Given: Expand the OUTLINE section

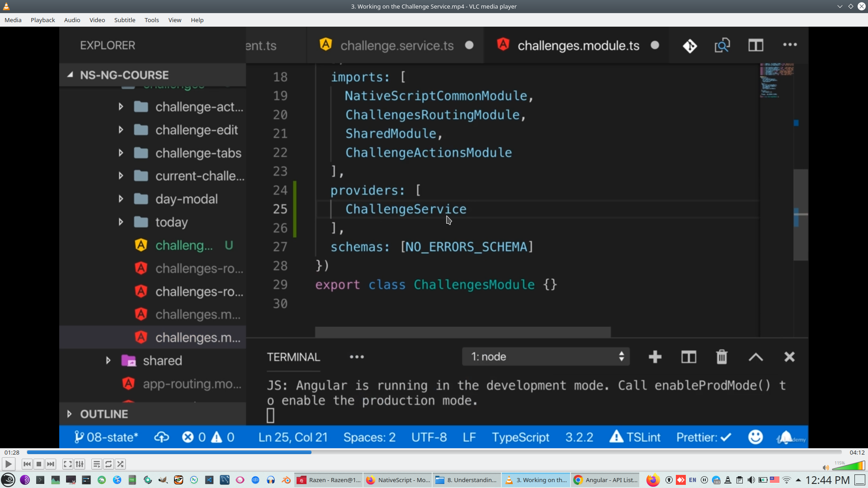Looking at the screenshot, I should pos(70,414).
